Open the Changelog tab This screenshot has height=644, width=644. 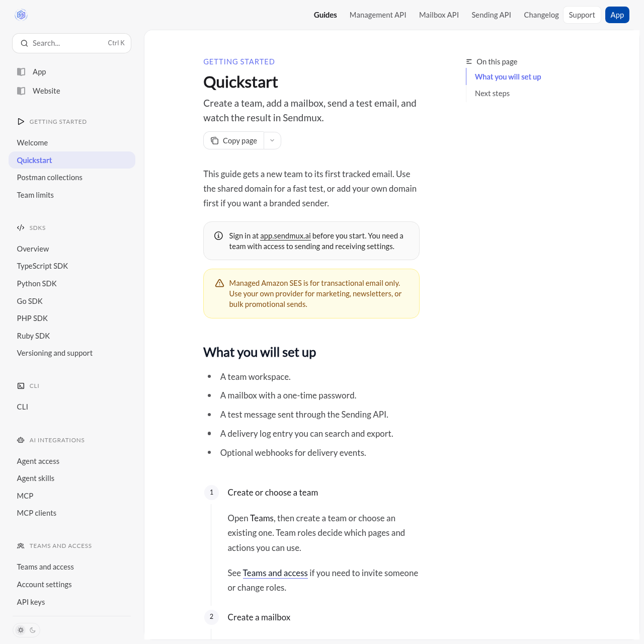coord(541,15)
